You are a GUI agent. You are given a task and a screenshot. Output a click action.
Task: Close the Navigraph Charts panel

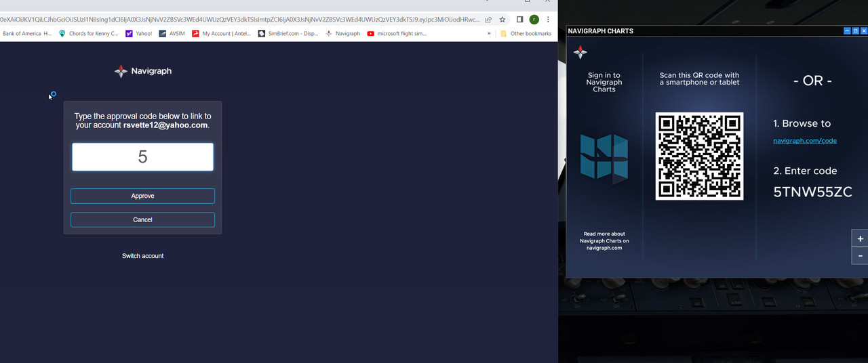864,30
